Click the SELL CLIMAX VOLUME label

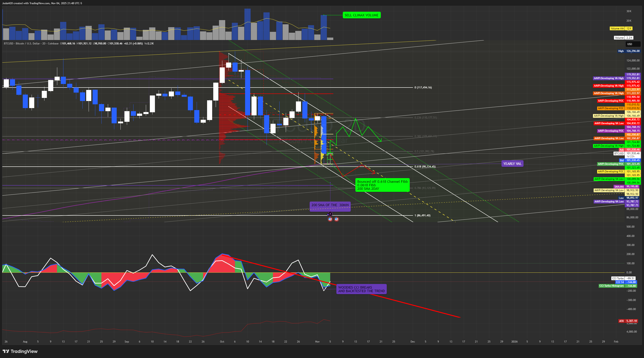coord(361,15)
